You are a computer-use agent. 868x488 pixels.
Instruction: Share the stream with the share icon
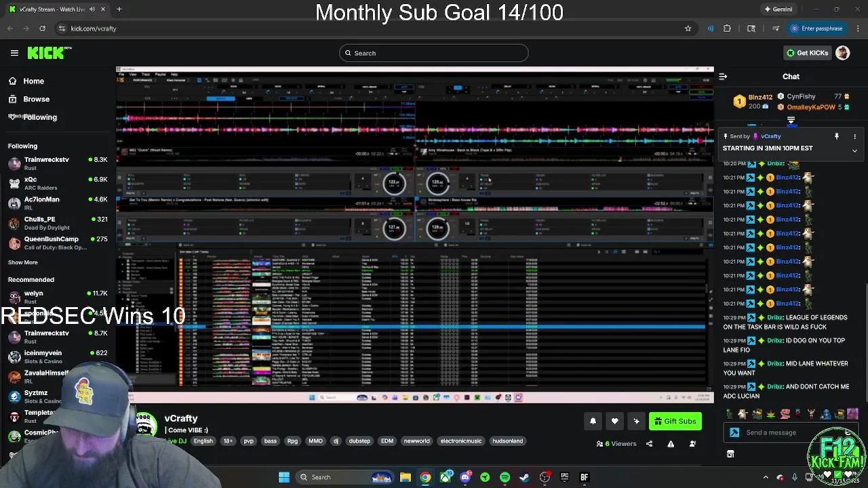click(649, 444)
